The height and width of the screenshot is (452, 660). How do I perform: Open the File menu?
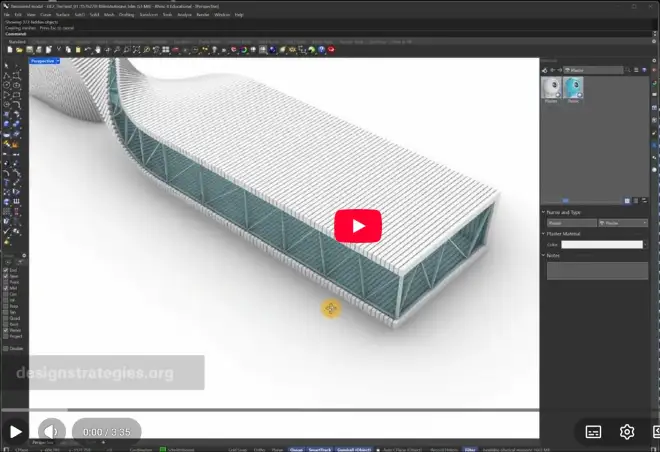click(7, 15)
